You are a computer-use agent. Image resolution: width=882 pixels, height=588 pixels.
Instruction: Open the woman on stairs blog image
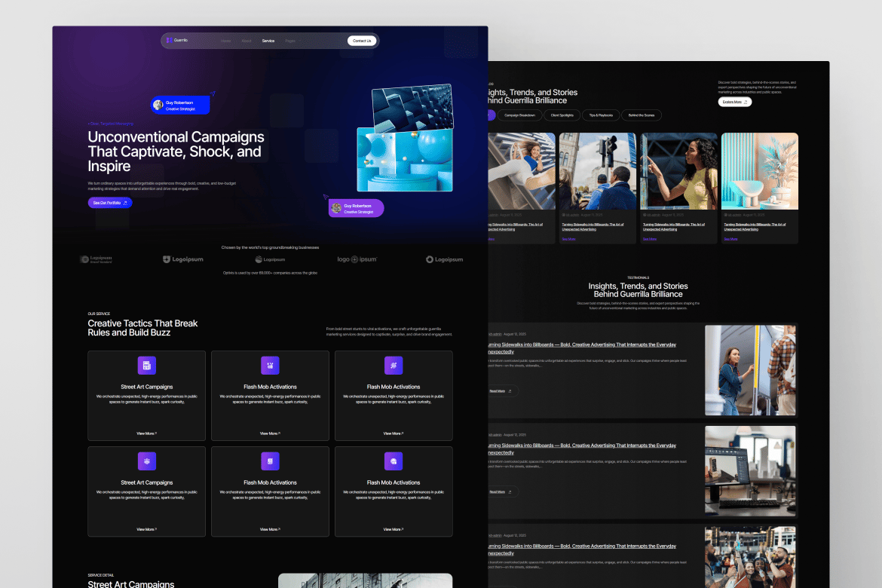pos(522,171)
